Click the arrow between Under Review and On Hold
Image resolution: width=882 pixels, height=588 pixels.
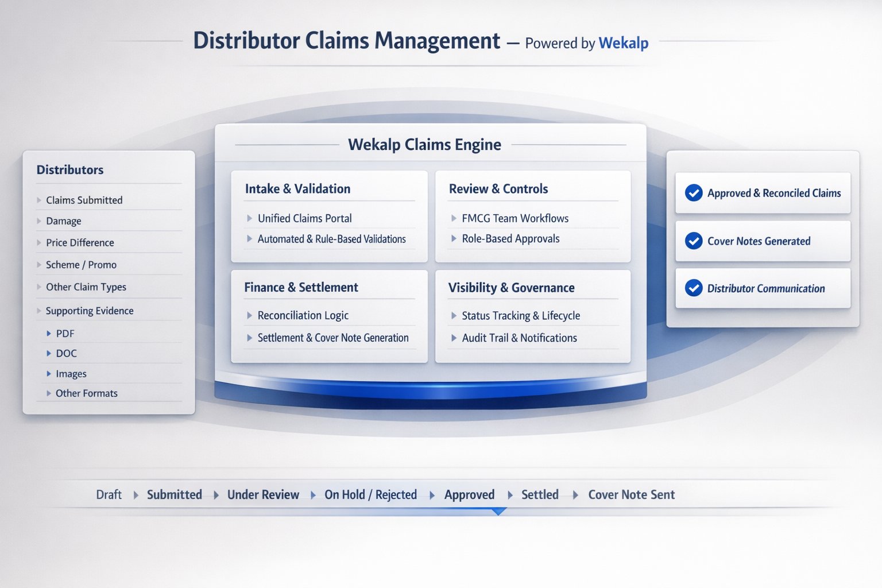pyautogui.click(x=313, y=495)
